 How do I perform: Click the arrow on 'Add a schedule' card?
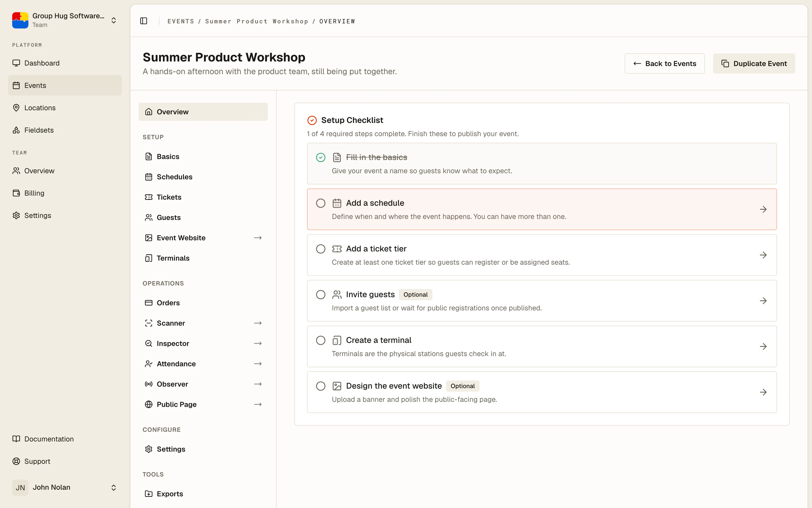tap(763, 209)
